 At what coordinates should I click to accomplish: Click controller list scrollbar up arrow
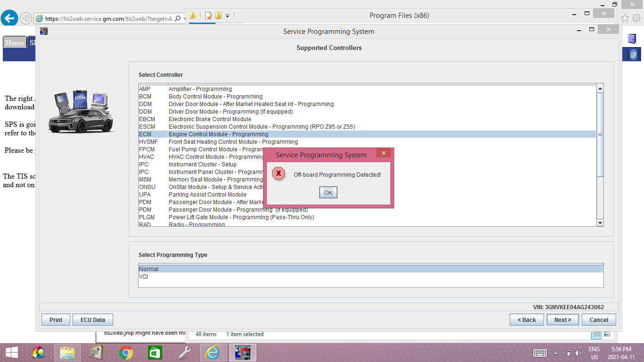tap(600, 89)
